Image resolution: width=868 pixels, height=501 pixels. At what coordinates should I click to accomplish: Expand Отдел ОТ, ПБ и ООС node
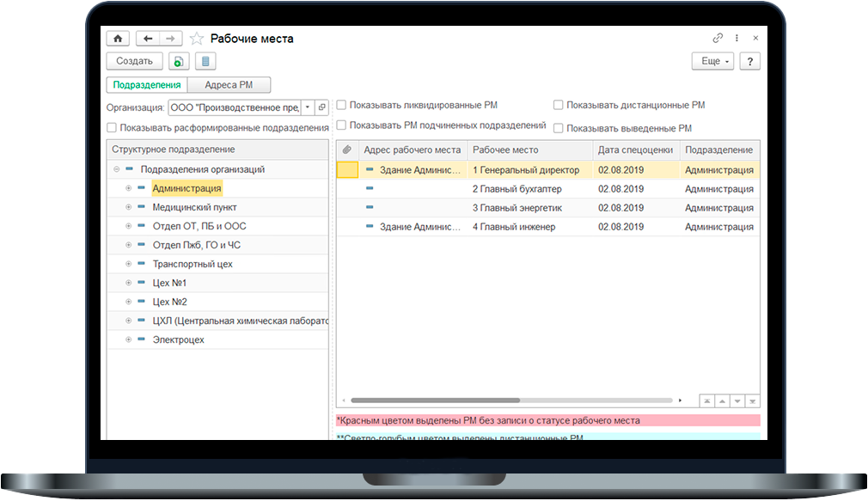click(128, 226)
